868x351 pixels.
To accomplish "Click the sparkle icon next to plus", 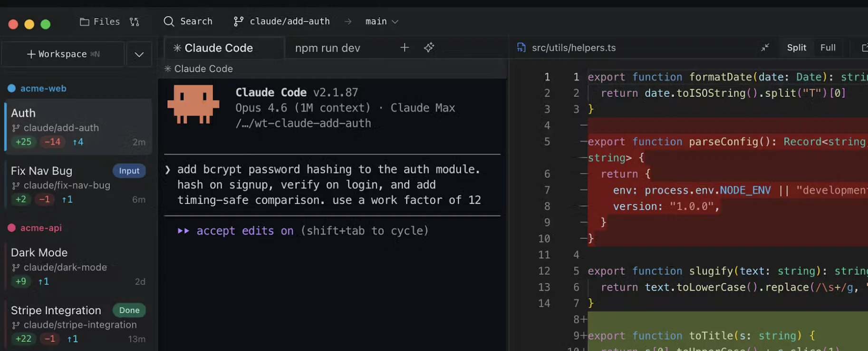I will coord(429,48).
